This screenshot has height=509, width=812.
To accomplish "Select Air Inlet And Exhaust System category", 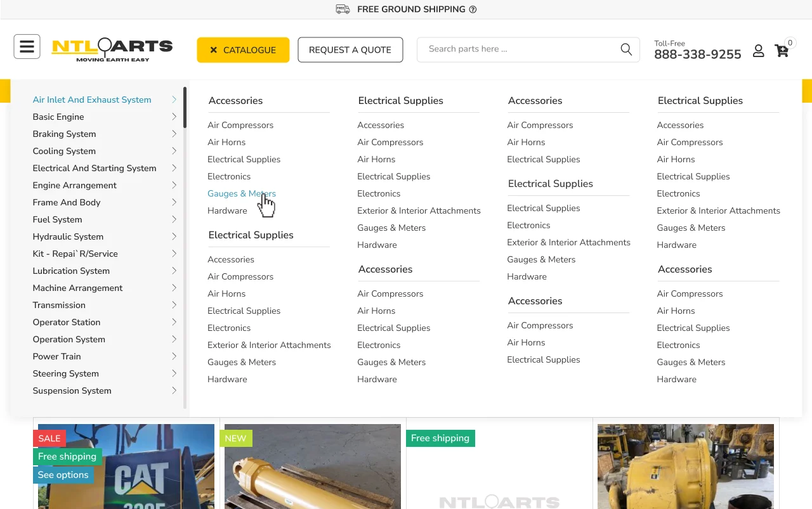I will 92,100.
